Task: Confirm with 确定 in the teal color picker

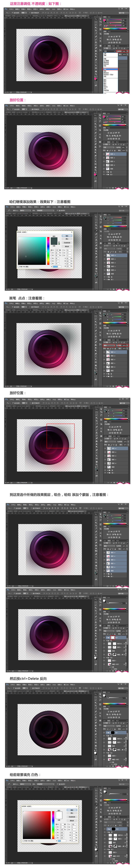Action: point(67,236)
